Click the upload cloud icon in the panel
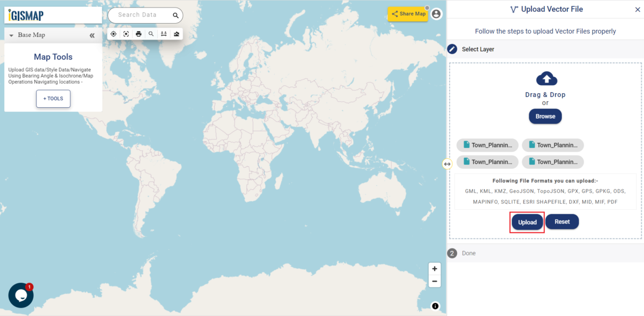 click(x=545, y=78)
